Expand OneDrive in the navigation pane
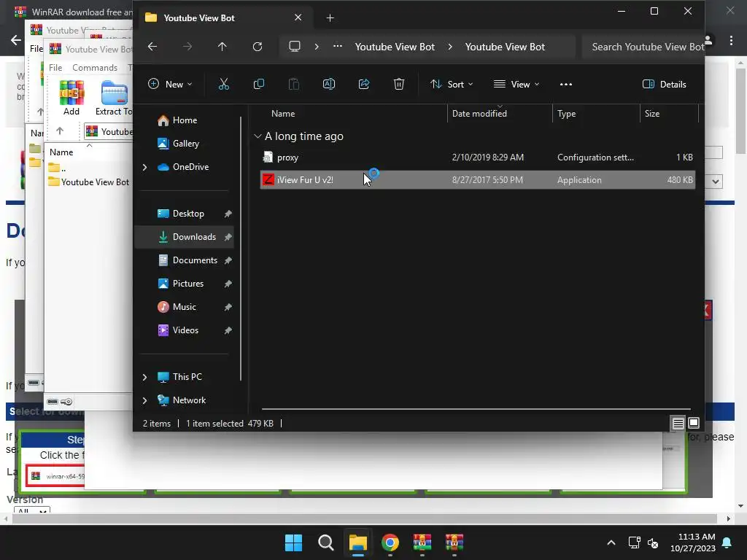747x560 pixels. (x=145, y=167)
